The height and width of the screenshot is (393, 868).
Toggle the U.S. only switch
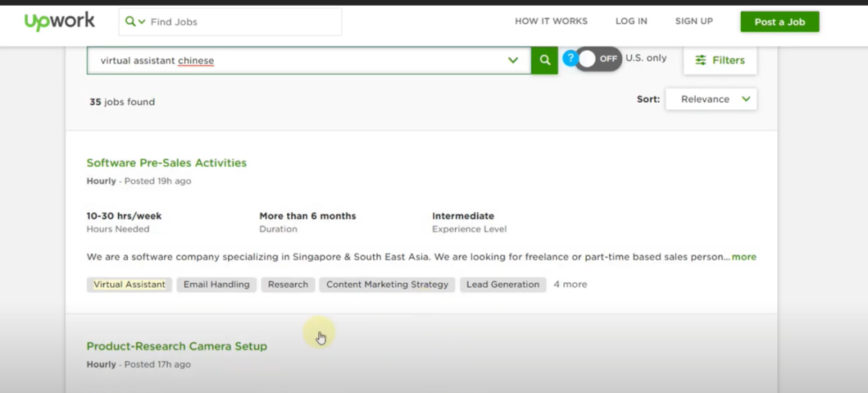(599, 59)
